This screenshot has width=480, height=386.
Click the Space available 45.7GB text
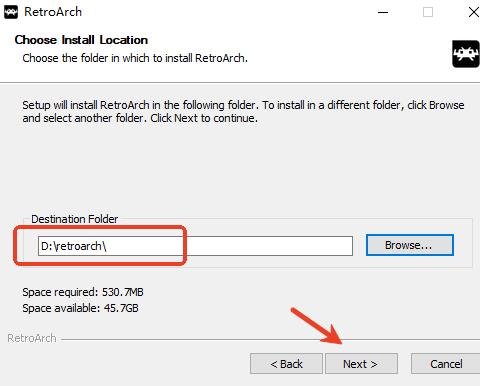pyautogui.click(x=80, y=308)
